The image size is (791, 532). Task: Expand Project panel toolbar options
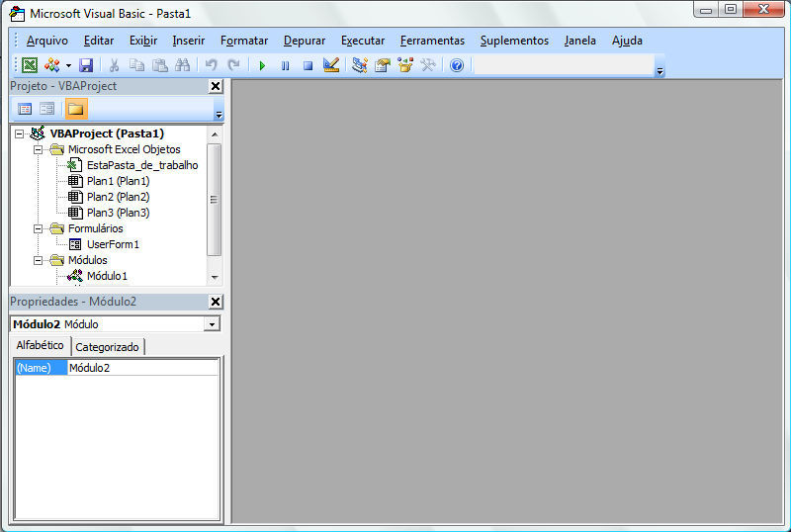[x=219, y=115]
